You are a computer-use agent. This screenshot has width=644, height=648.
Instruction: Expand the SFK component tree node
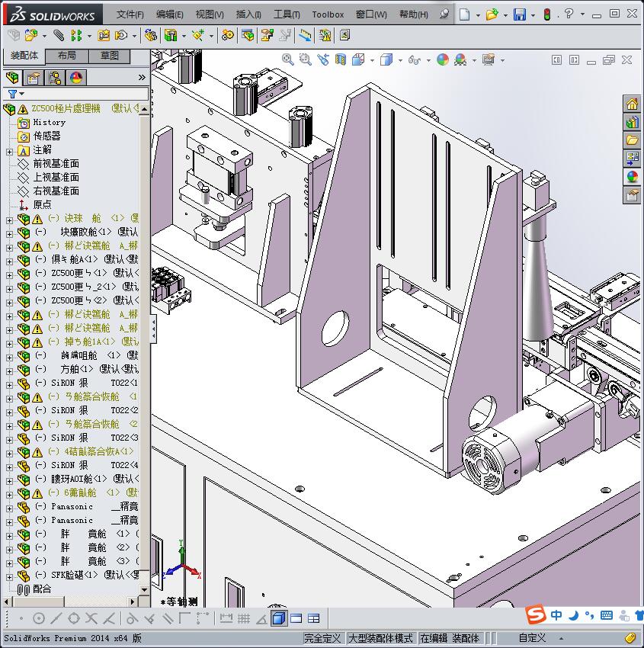coord(9,576)
